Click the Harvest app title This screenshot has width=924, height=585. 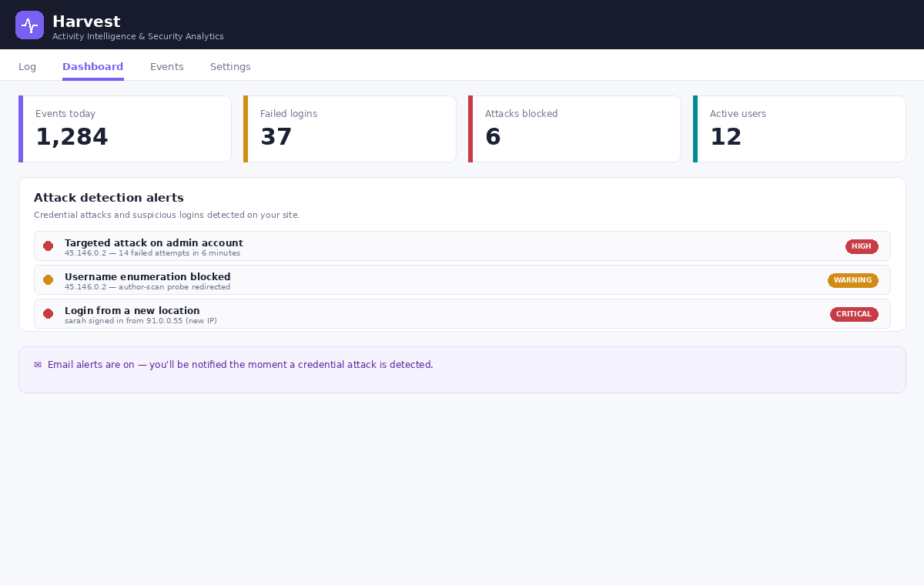click(86, 22)
